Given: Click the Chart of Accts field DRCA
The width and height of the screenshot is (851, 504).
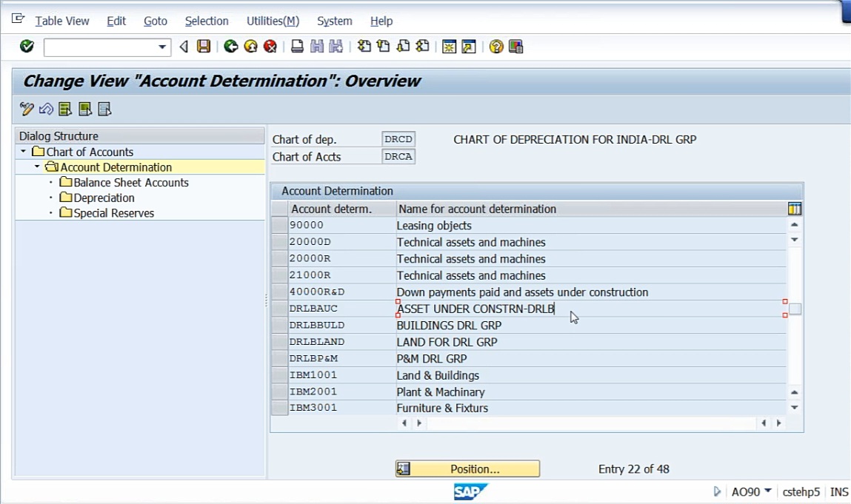Looking at the screenshot, I should click(x=398, y=157).
